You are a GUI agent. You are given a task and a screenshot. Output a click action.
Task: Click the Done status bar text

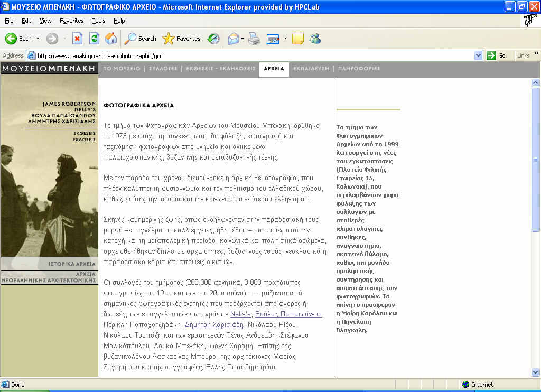click(17, 385)
